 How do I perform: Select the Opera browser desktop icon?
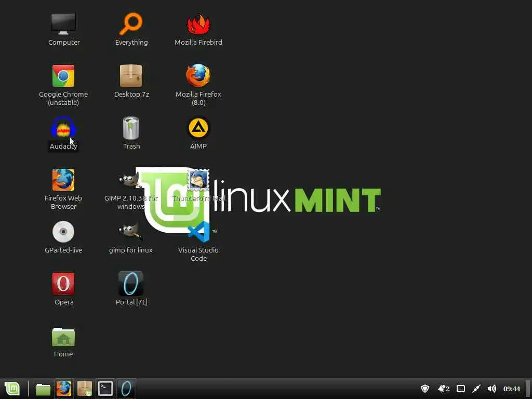(63, 284)
